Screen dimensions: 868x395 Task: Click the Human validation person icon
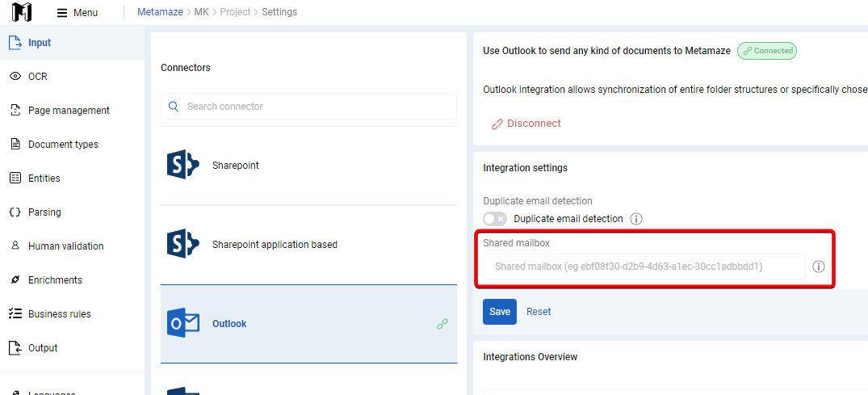tap(15, 246)
